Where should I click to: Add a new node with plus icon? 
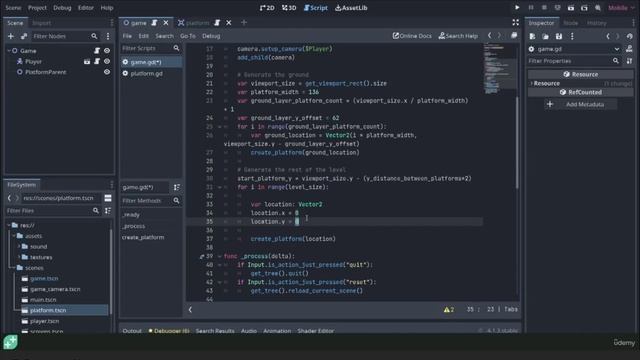tap(11, 36)
